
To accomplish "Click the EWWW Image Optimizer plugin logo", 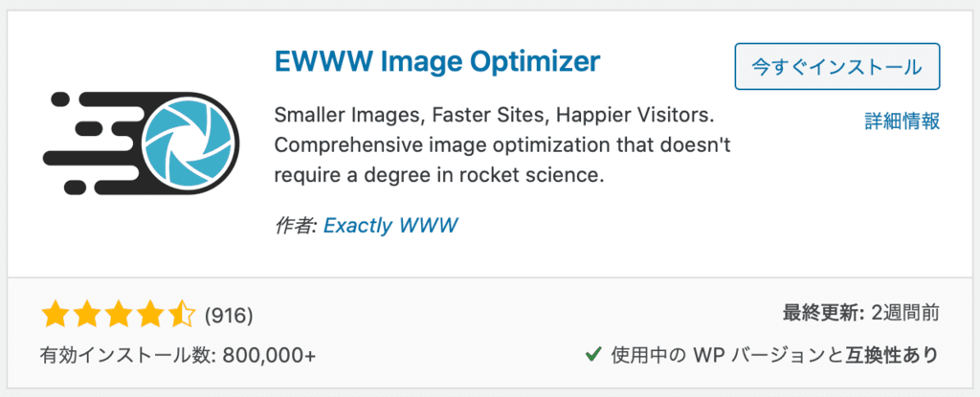I will tap(141, 140).
